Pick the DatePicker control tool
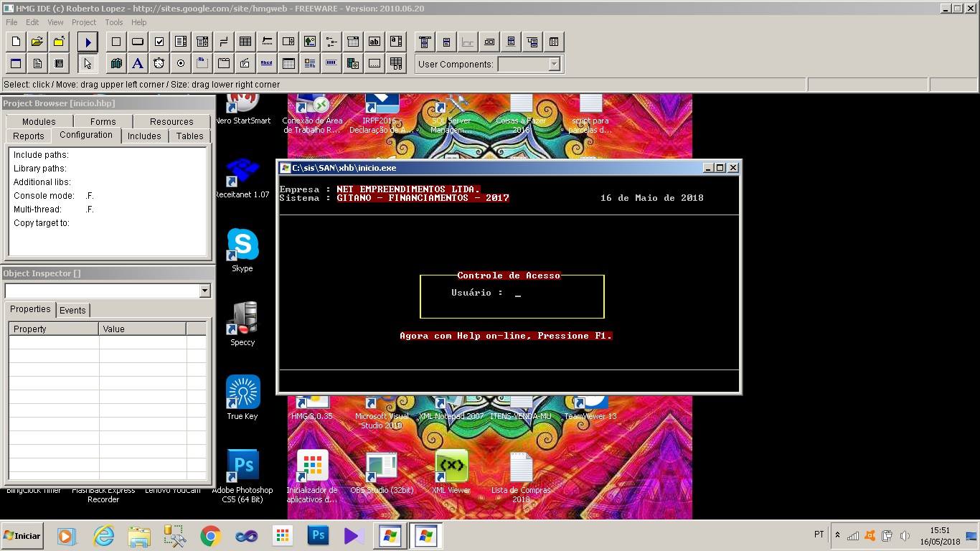 click(x=353, y=42)
